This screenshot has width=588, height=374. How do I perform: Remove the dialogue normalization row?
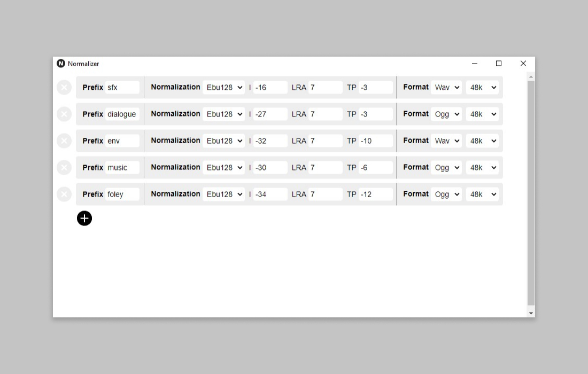coord(64,114)
